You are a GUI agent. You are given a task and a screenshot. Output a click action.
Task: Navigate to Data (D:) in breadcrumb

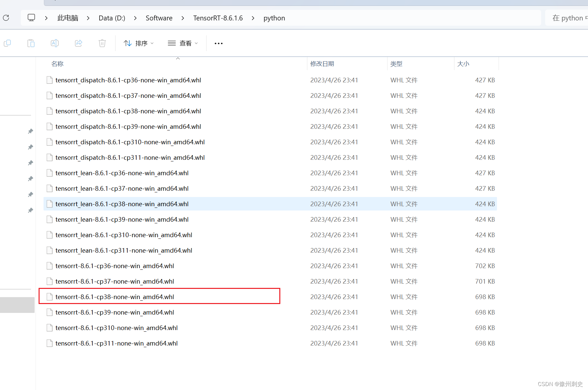coord(112,18)
